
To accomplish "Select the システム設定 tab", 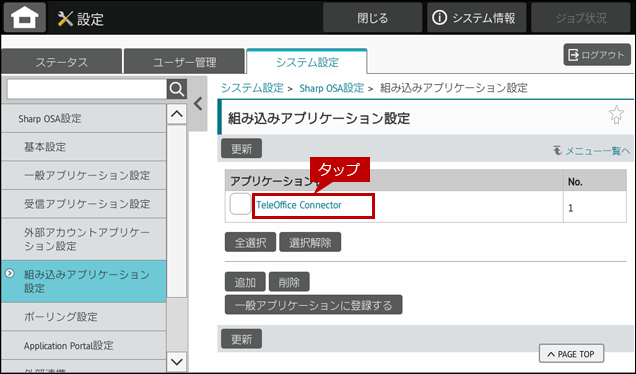I will 307,62.
